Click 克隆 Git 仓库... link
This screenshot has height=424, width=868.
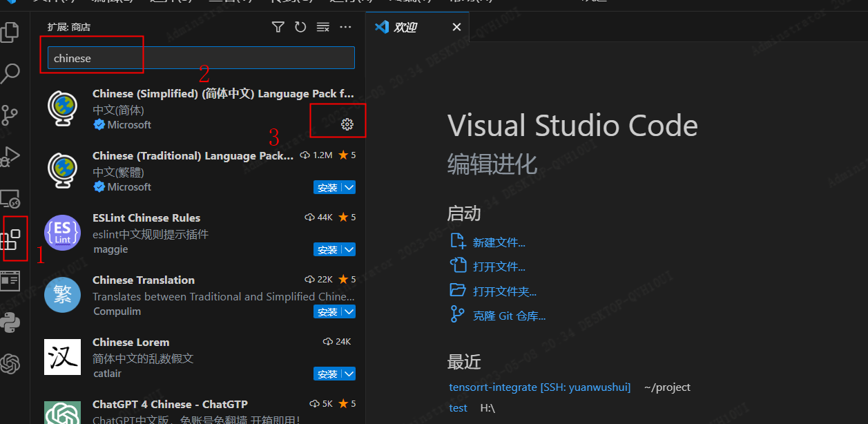point(509,316)
